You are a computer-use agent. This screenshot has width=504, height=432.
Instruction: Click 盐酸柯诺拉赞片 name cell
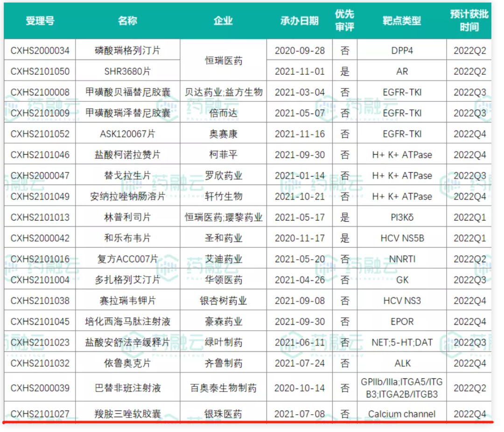(x=127, y=155)
